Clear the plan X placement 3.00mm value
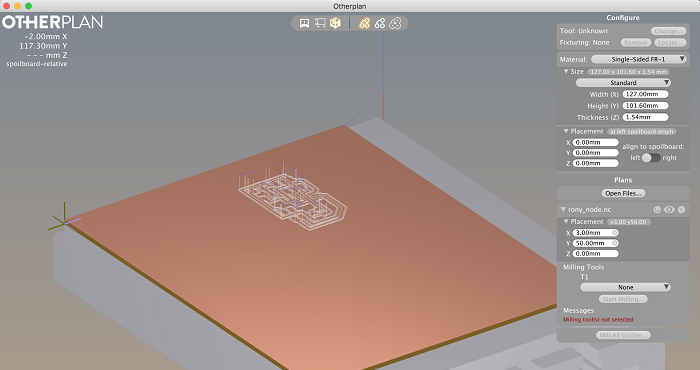The height and width of the screenshot is (370, 700). tap(615, 233)
